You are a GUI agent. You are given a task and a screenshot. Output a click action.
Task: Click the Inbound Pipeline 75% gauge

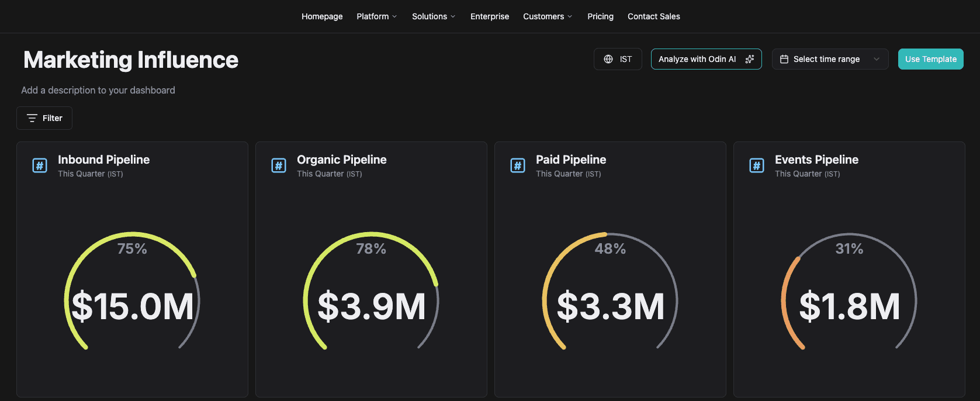[132, 291]
